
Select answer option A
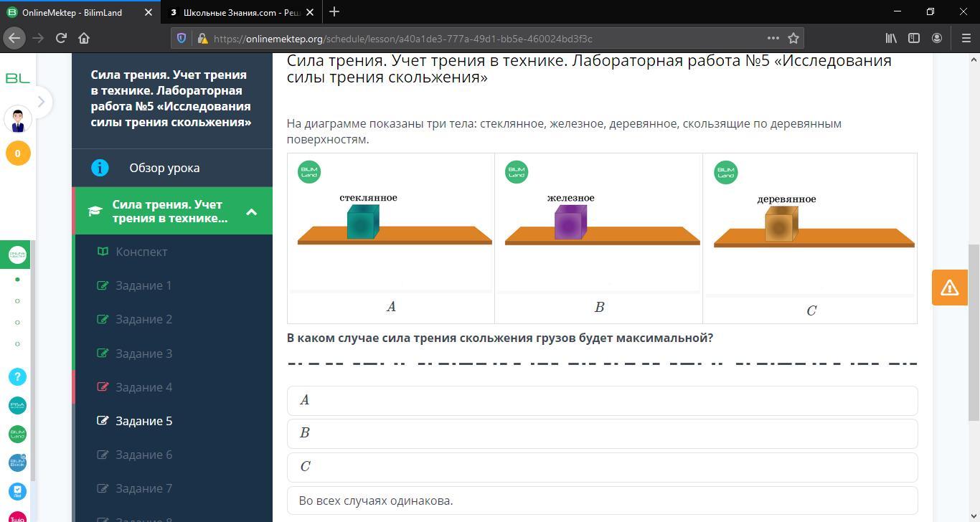point(602,400)
